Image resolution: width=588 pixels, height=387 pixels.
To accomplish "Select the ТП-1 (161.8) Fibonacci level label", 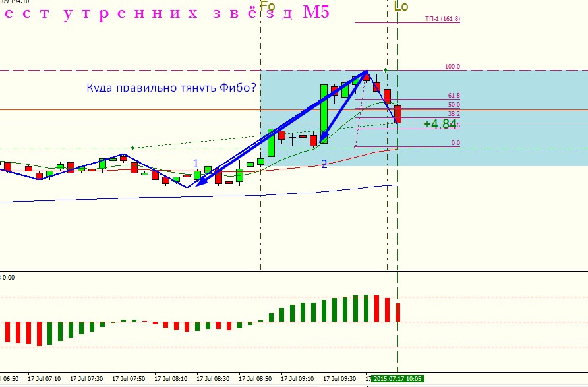I will (442, 18).
